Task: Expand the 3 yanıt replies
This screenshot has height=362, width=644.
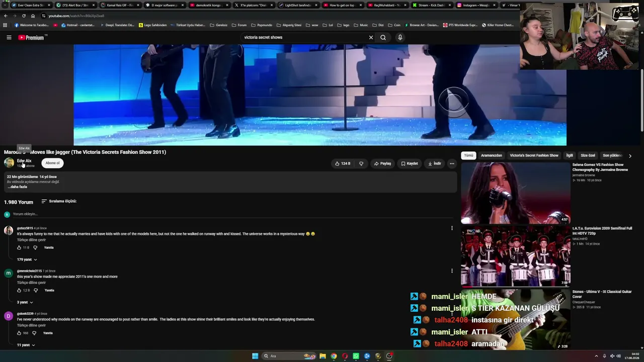Action: pos(25,302)
